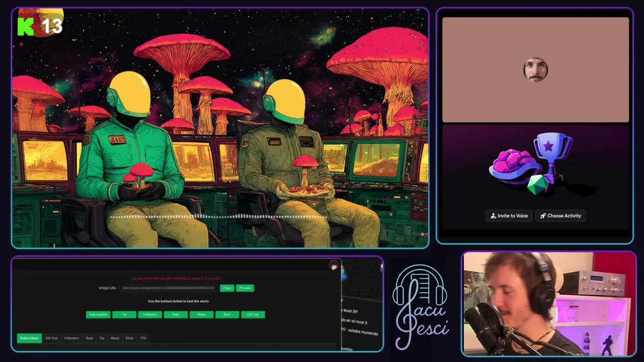This screenshot has width=644, height=362.
Task: Switch to the Followers tab
Action: pyautogui.click(x=71, y=338)
